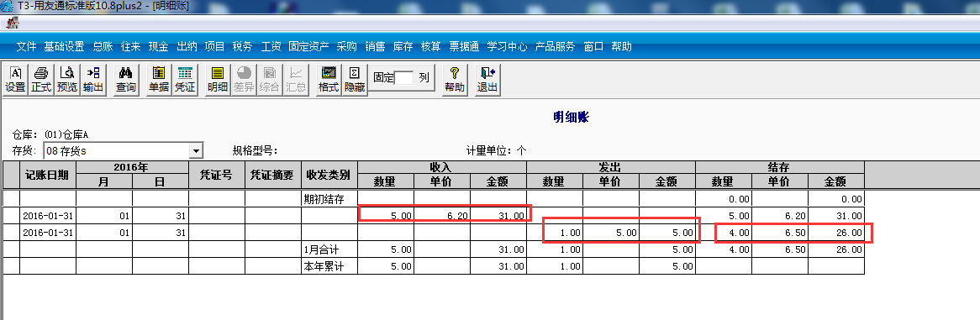Click the 退出 exit icon

pos(487,80)
